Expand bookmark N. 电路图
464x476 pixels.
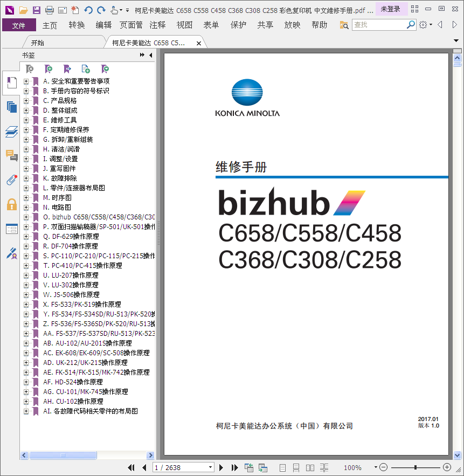tap(26, 208)
